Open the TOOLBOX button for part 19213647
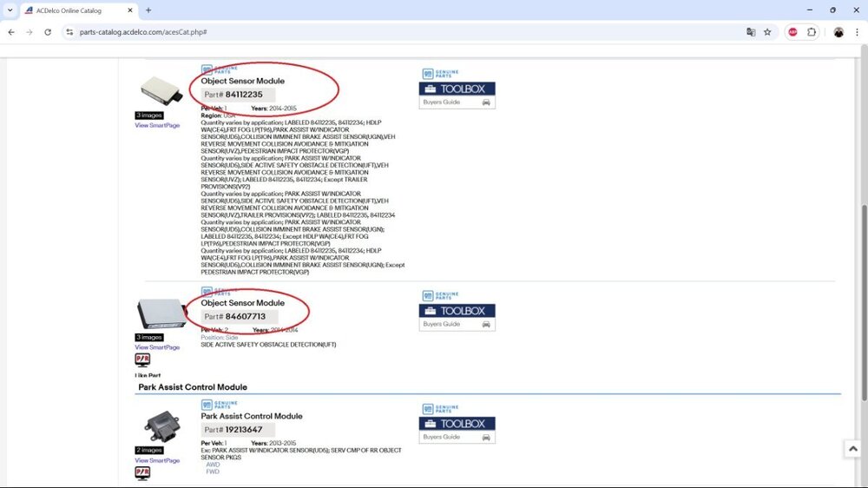The height and width of the screenshot is (488, 868). pyautogui.click(x=457, y=424)
